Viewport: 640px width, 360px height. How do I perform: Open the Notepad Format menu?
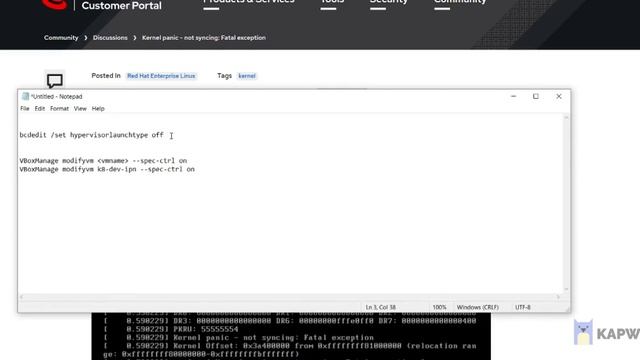pyautogui.click(x=59, y=109)
